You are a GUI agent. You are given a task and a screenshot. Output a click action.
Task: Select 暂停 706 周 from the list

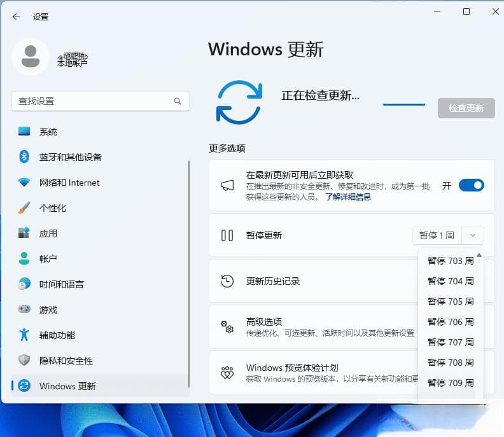point(451,322)
